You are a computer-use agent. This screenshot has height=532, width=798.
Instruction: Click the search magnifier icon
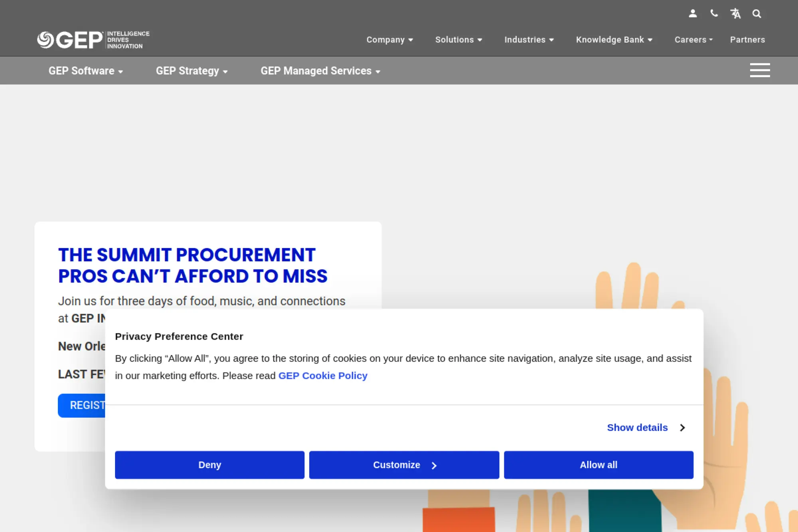click(757, 14)
